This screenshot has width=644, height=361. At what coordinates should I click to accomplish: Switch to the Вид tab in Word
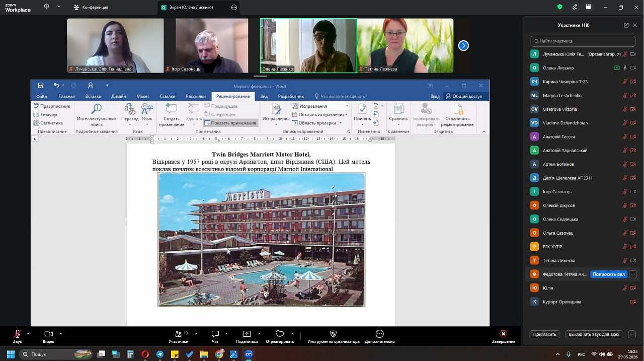point(264,96)
